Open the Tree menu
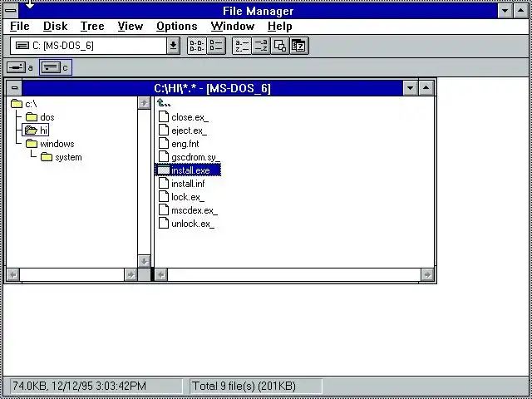The image size is (532, 399). [92, 26]
